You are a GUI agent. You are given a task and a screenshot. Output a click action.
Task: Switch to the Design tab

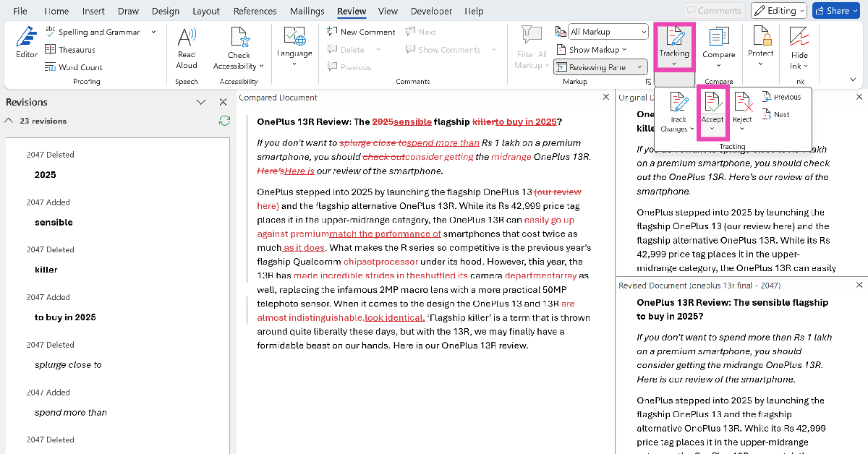pos(166,11)
